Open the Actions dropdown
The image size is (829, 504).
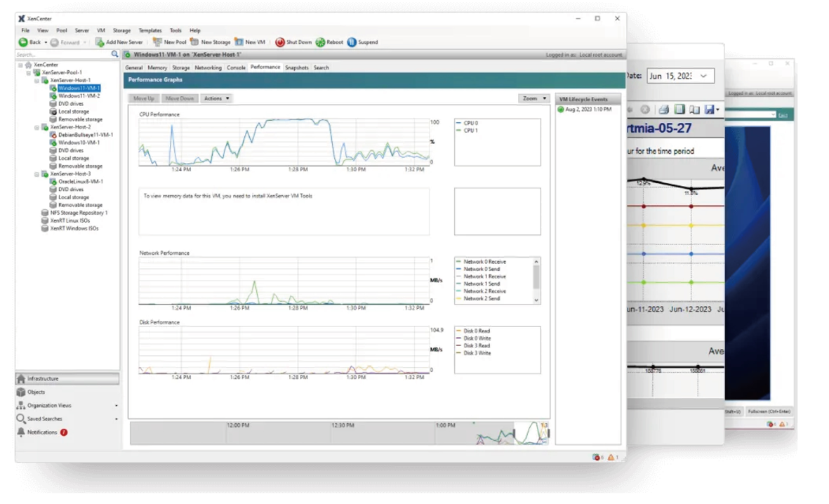tap(216, 99)
